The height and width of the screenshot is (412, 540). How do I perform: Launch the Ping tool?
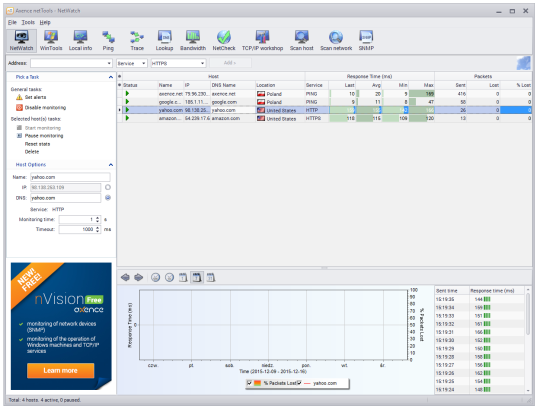[x=108, y=41]
